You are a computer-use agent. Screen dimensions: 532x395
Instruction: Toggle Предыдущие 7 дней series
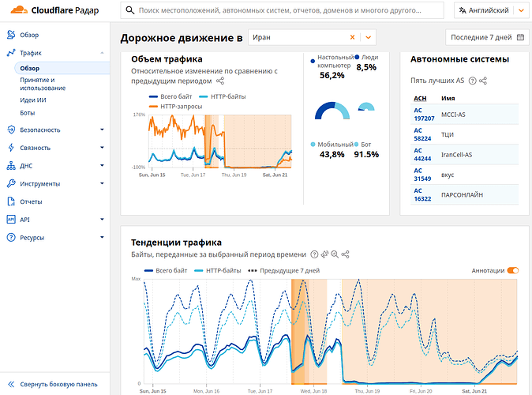click(x=283, y=271)
